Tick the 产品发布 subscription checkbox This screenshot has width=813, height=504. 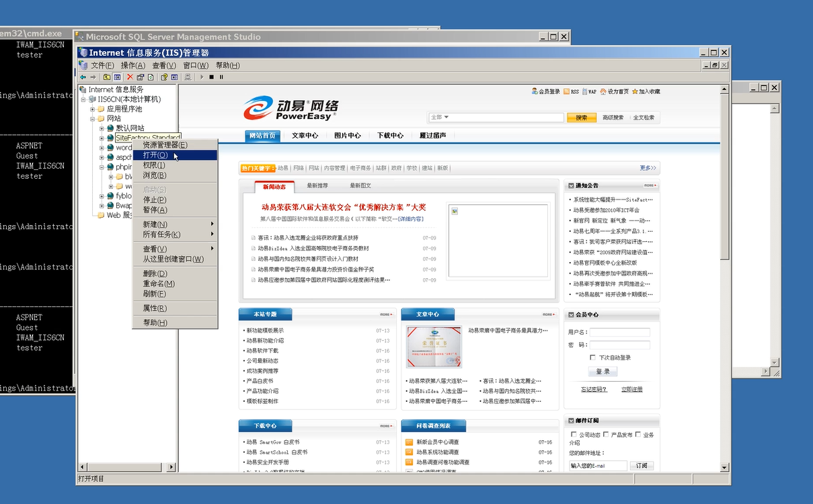click(x=606, y=435)
